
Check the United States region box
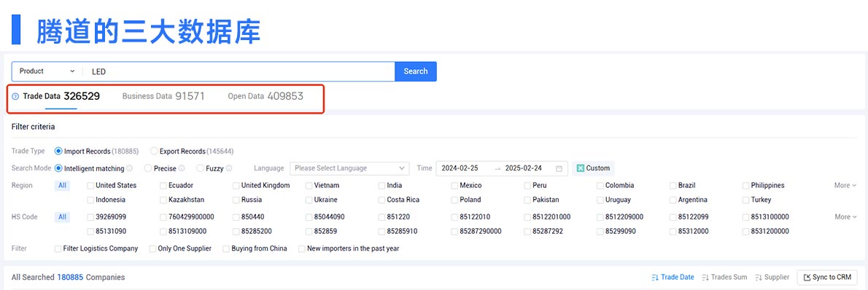90,185
